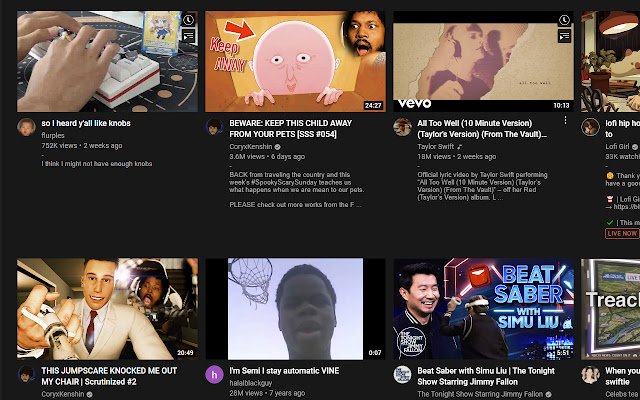Open JUMPSCARE Scrutinized video thumbnail
Viewport: 640px width, 400px height.
[x=107, y=309]
